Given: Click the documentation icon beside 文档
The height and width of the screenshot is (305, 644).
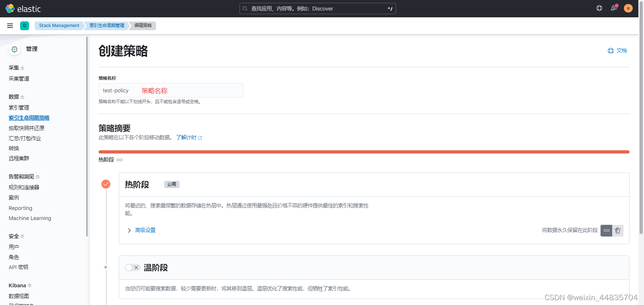Looking at the screenshot, I should coord(611,51).
